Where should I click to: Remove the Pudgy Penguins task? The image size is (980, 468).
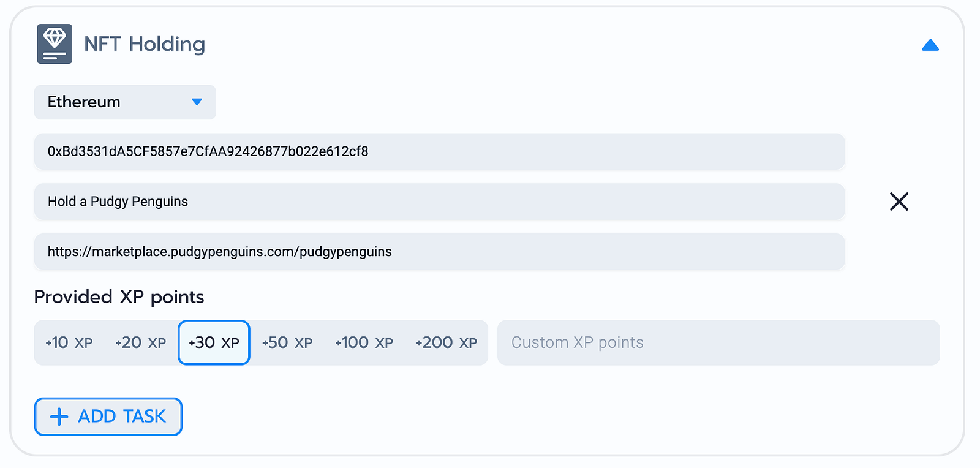[x=899, y=202]
